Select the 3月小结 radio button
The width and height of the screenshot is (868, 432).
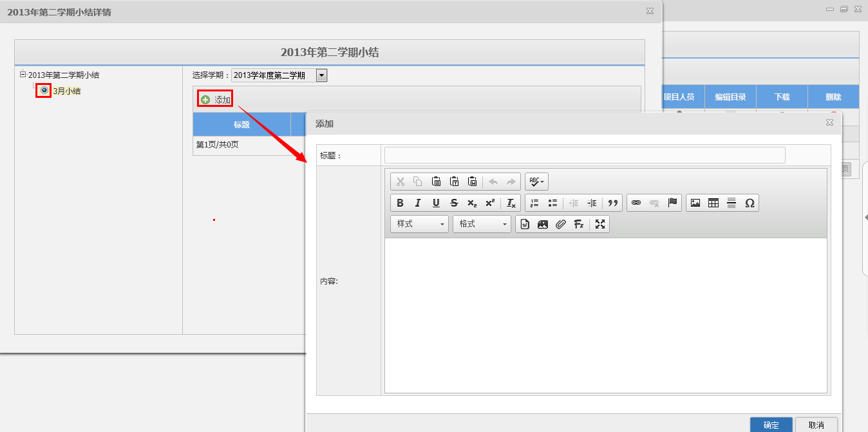(x=44, y=91)
